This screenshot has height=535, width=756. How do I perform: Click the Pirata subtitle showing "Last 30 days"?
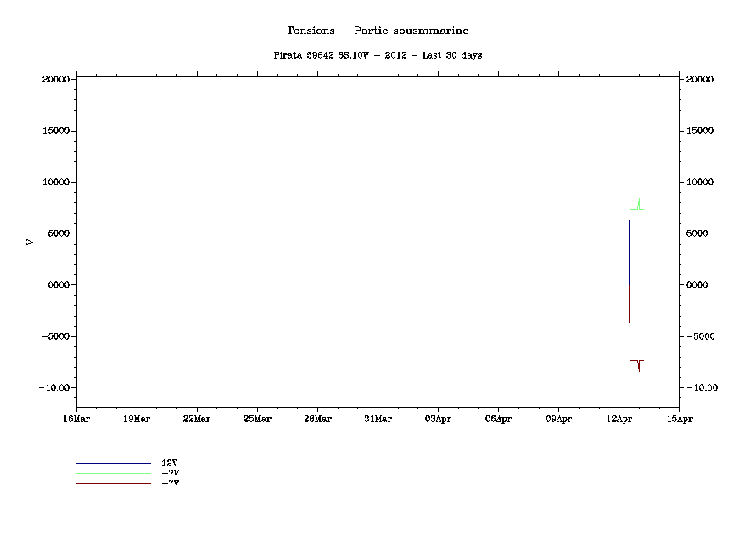(x=378, y=55)
